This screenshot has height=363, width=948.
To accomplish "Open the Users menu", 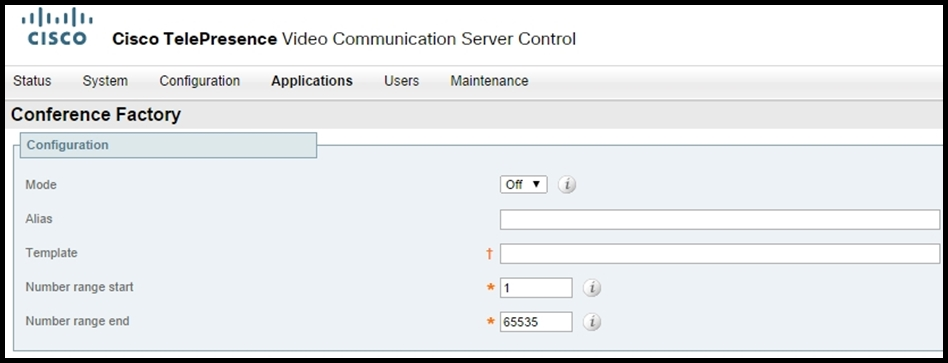I will tap(401, 81).
